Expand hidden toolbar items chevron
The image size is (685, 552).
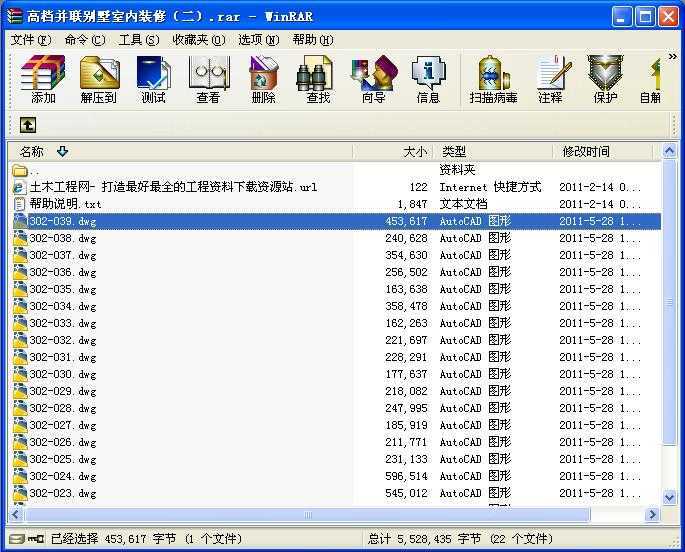point(672,56)
